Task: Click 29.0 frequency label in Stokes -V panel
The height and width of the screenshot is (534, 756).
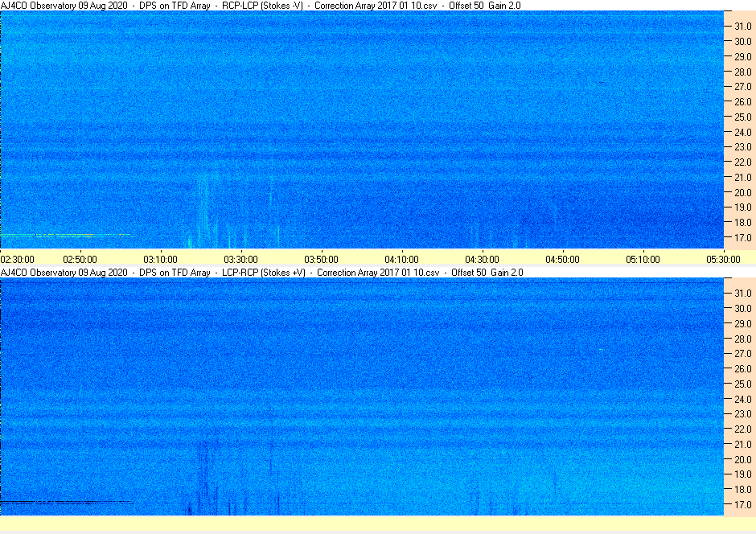Action: point(742,57)
